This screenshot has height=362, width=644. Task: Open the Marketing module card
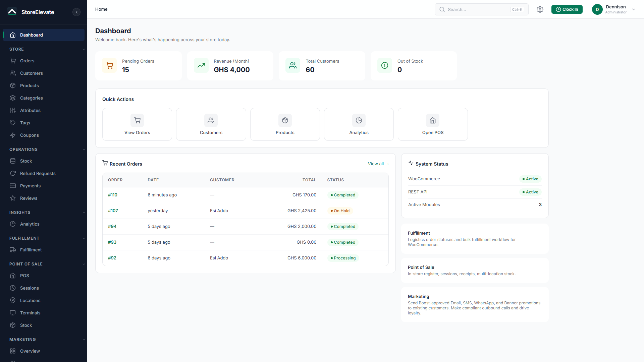coord(475,305)
